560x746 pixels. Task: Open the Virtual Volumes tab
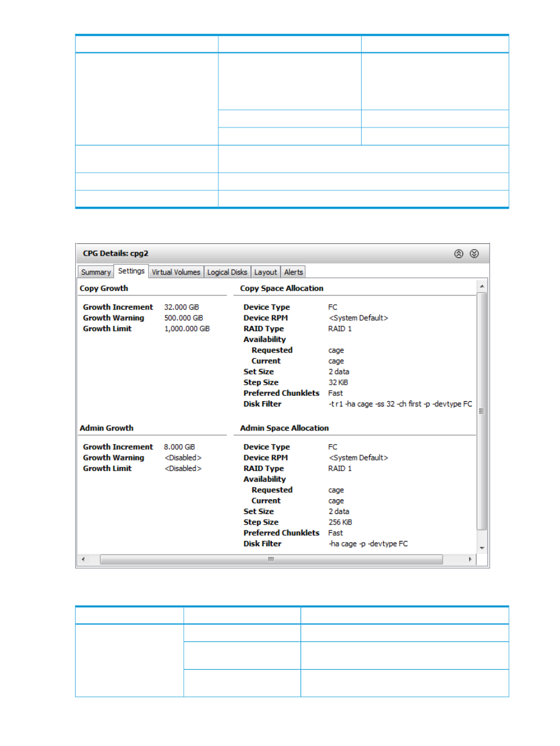click(176, 272)
